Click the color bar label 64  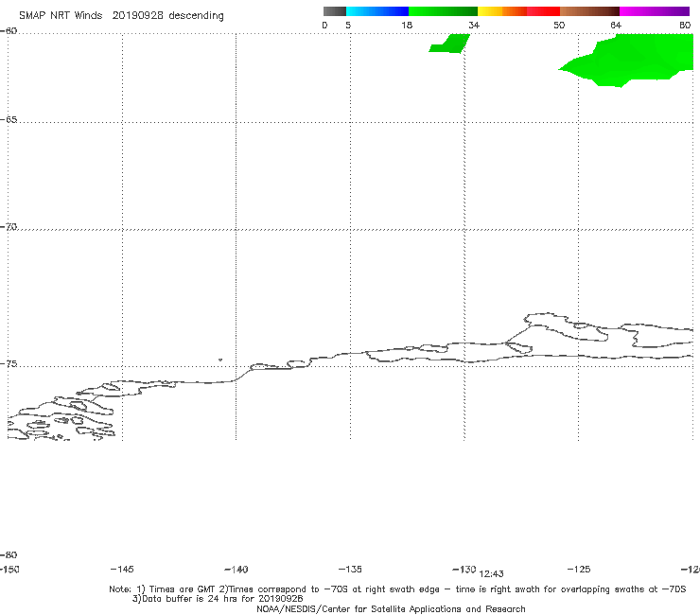tap(616, 25)
